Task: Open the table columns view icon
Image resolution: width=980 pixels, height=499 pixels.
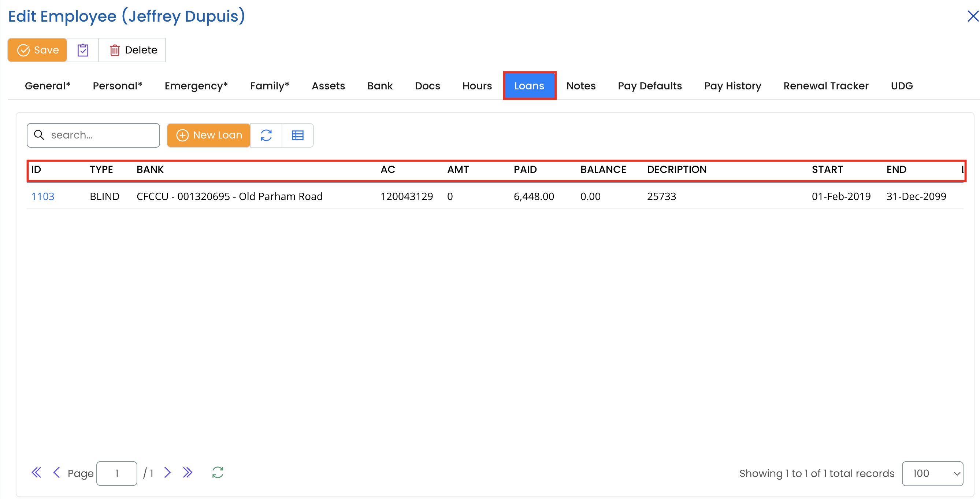Action: 297,135
